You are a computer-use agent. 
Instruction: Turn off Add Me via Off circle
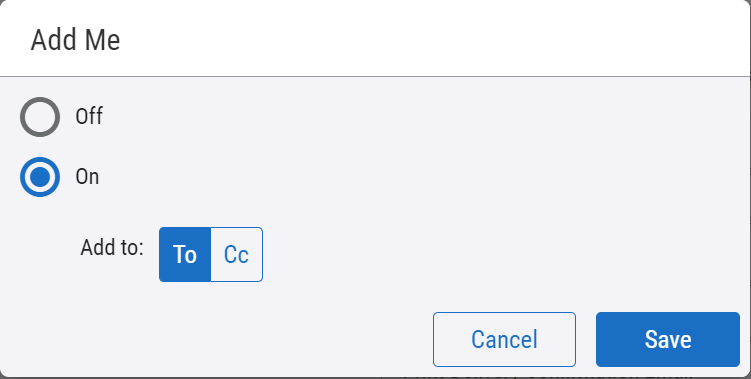point(40,117)
